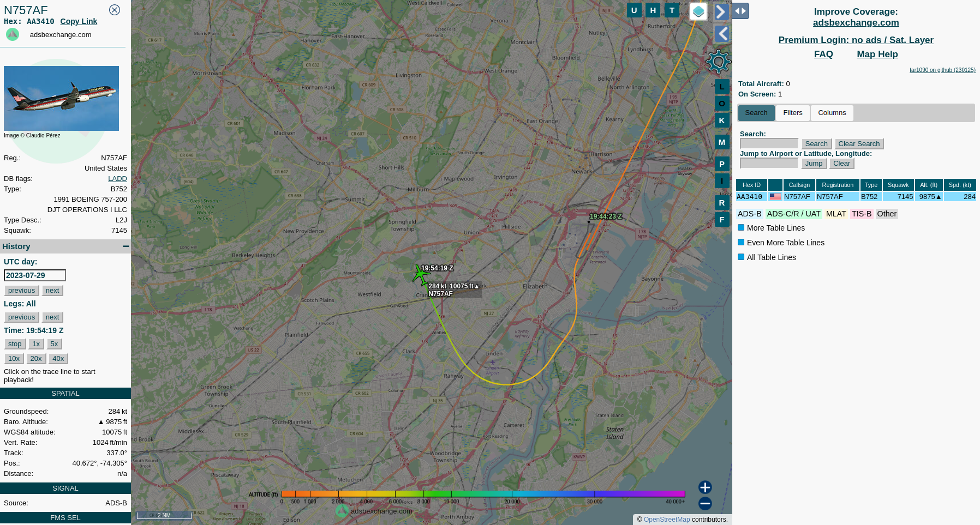Sort table by Callsign column
Image resolution: width=980 pixels, height=525 pixels.
[x=799, y=185]
